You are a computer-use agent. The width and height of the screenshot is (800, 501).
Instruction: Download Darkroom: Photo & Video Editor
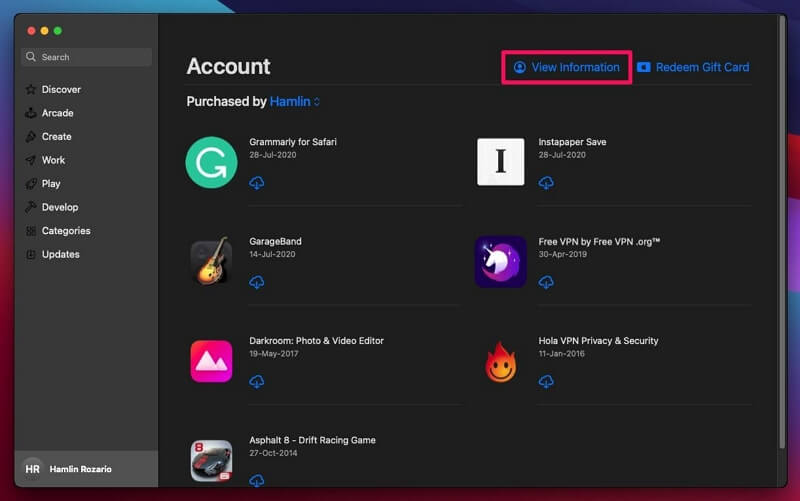click(257, 382)
